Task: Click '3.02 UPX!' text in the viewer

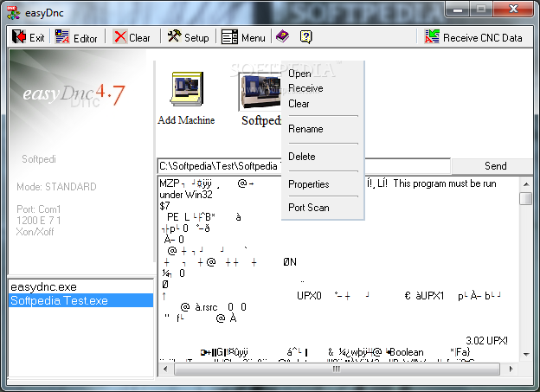Action: click(x=486, y=341)
